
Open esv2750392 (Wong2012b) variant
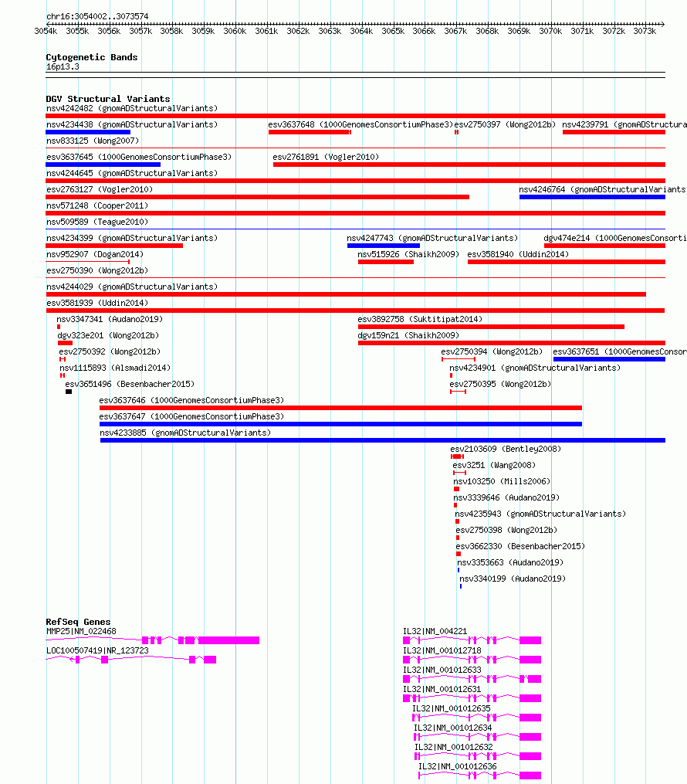click(110, 352)
